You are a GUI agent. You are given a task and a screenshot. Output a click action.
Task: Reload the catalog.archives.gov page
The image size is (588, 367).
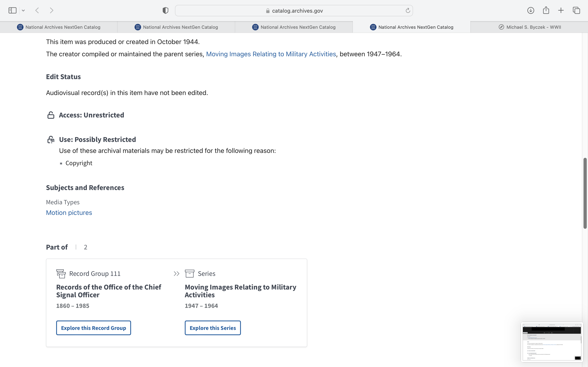(408, 10)
